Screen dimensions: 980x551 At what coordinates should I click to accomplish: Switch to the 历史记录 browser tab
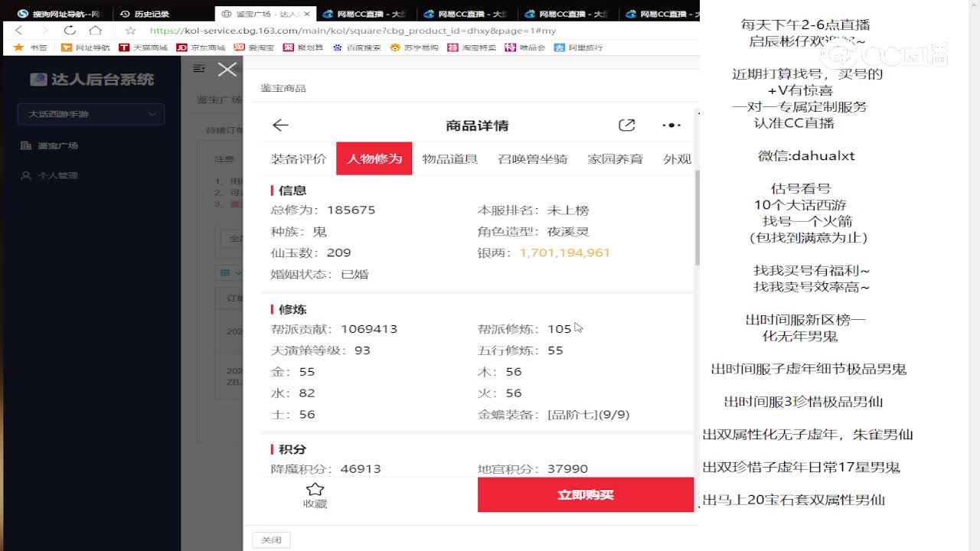point(145,14)
